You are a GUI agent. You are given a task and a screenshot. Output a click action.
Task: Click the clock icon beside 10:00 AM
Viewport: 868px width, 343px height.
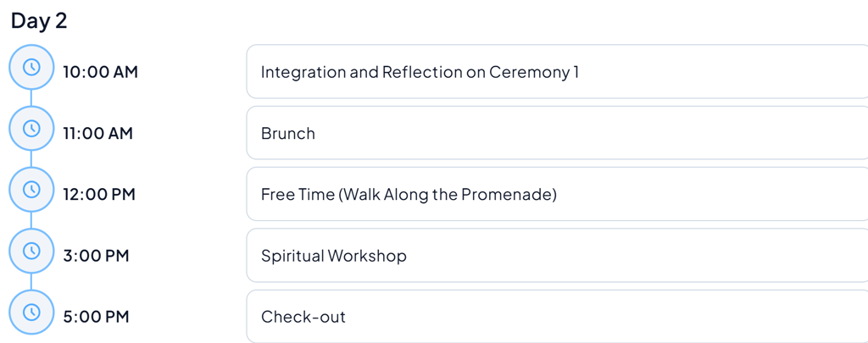31,68
